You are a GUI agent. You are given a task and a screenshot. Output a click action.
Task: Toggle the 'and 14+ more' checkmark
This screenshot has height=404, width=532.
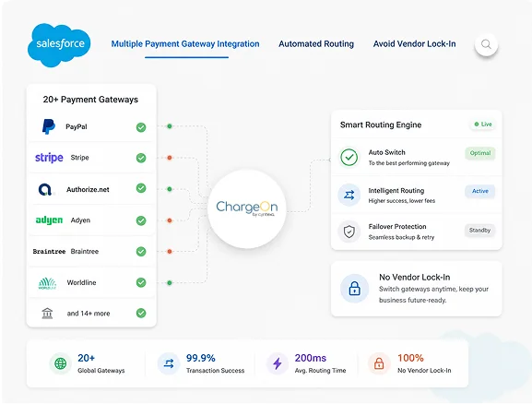point(141,313)
